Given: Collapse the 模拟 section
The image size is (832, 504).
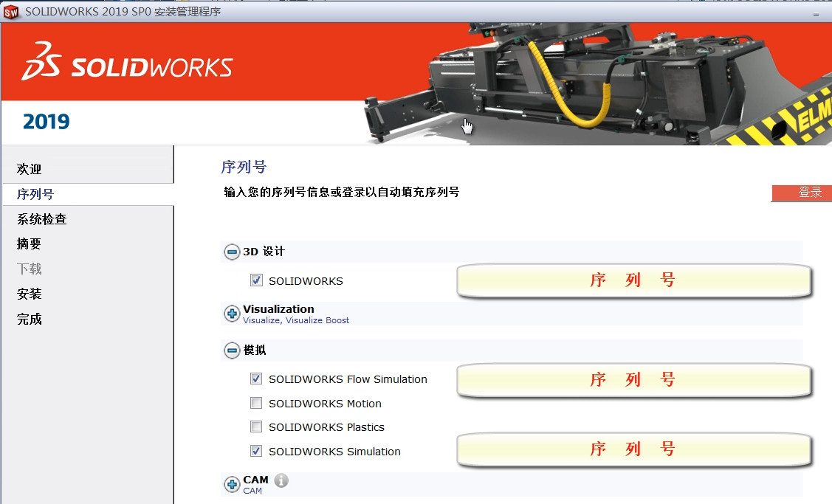Looking at the screenshot, I should [x=231, y=350].
